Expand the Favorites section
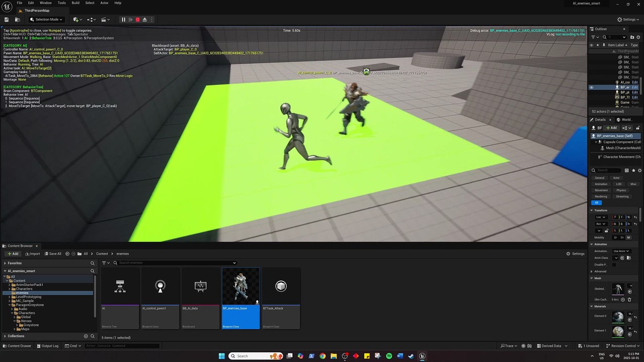644x362 pixels. [6, 263]
